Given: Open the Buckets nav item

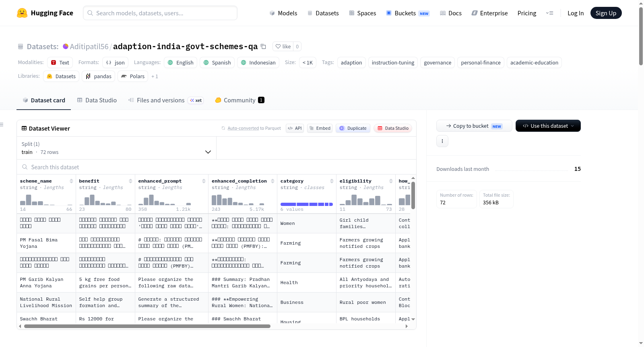Looking at the screenshot, I should pos(408,13).
